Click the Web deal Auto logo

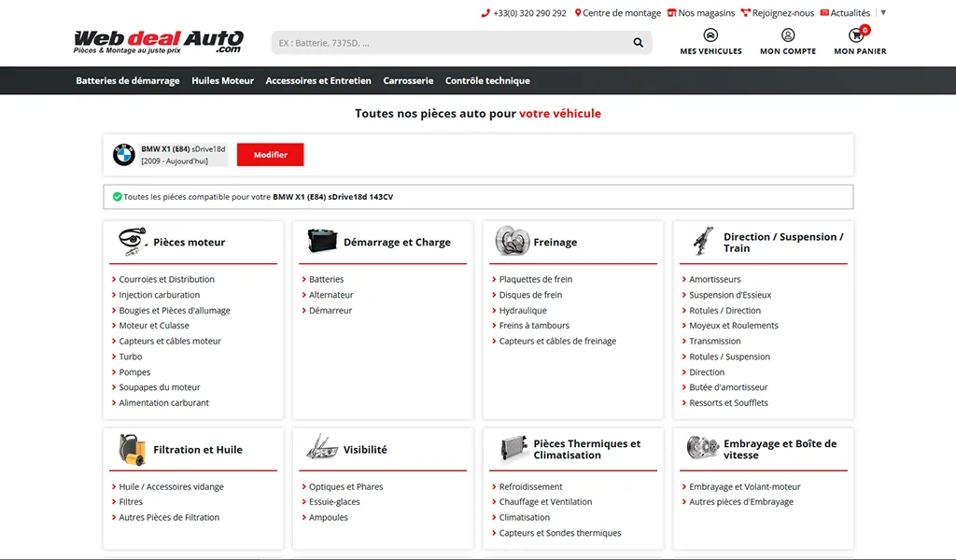[159, 41]
